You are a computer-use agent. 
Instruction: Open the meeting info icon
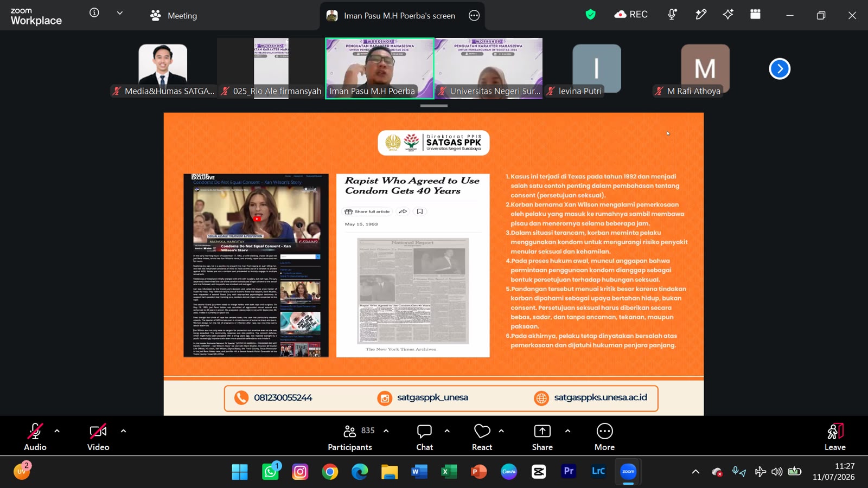(x=94, y=12)
